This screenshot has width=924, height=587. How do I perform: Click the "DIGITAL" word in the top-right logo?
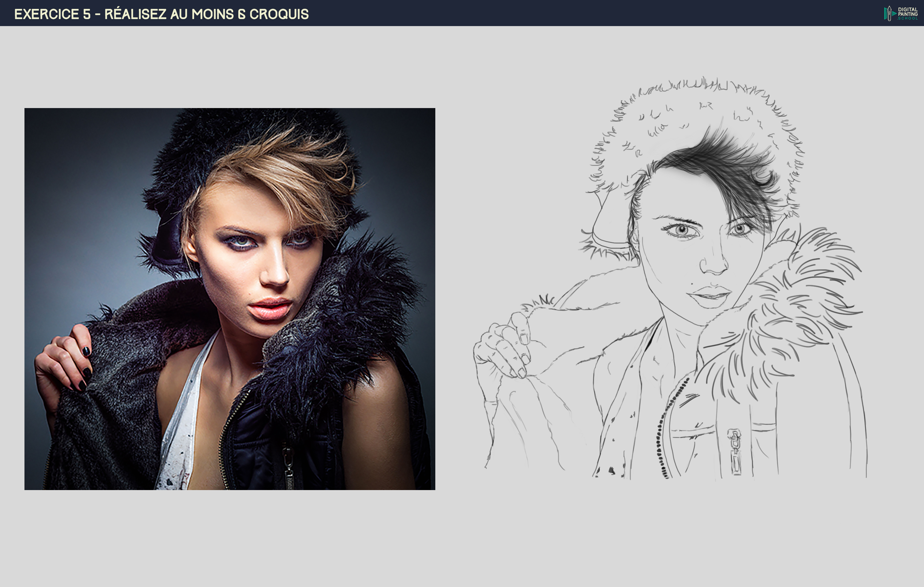pos(907,10)
